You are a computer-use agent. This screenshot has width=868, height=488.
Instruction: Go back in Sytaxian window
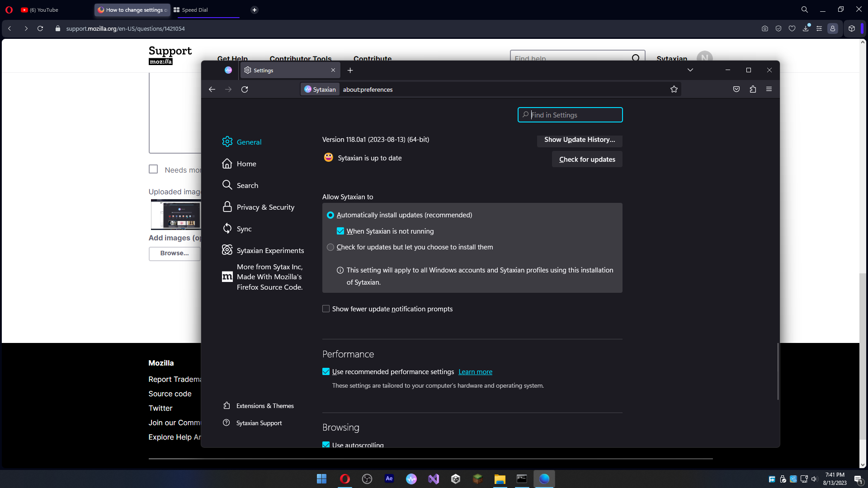(x=212, y=89)
